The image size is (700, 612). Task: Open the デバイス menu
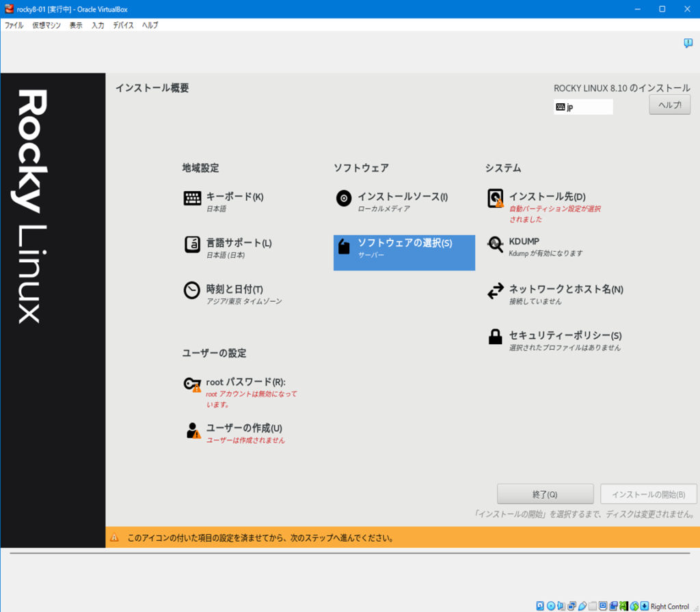[123, 25]
